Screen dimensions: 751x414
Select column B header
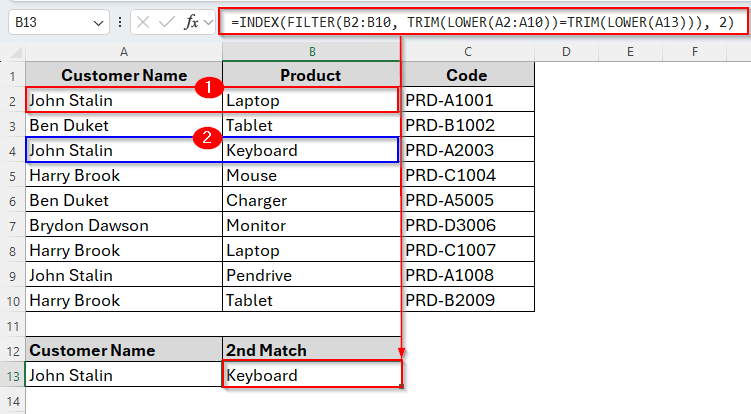point(311,51)
